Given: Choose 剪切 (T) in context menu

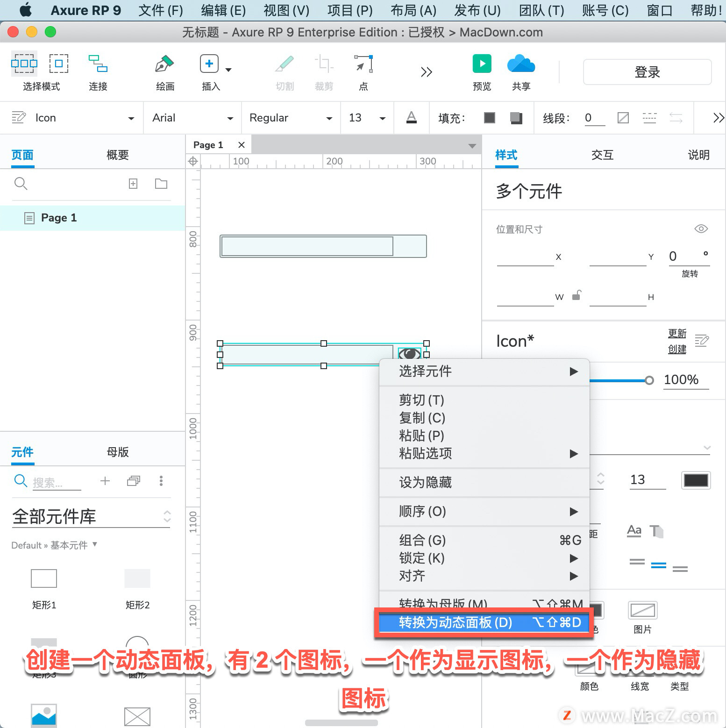Looking at the screenshot, I should coord(484,400).
